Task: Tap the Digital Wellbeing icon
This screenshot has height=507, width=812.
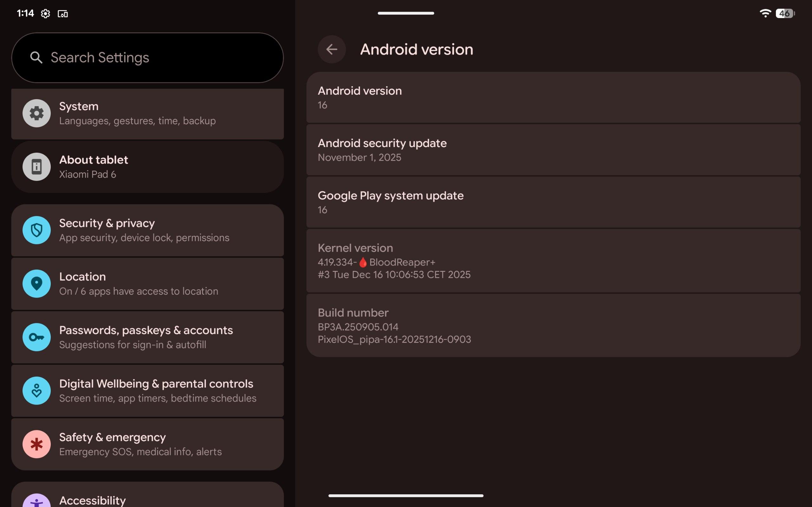Action: (x=36, y=391)
